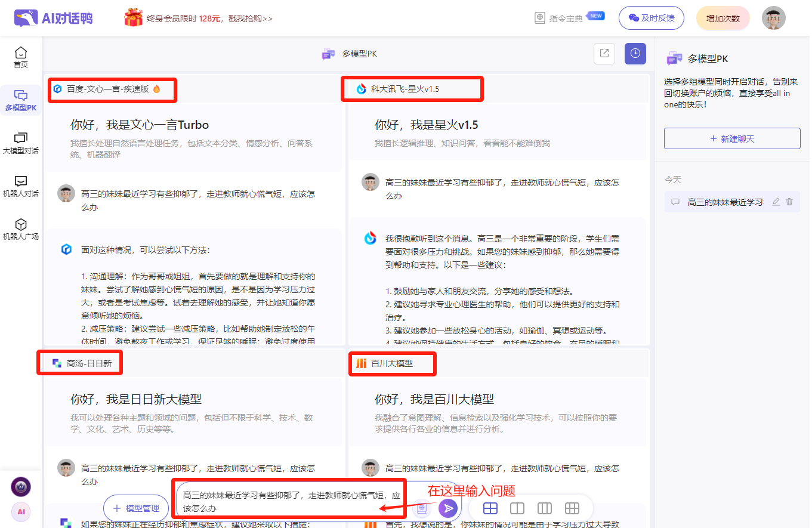The width and height of the screenshot is (812, 528).
Task: Visit 机器人广场 via its sidebar icon
Action: tap(20, 228)
